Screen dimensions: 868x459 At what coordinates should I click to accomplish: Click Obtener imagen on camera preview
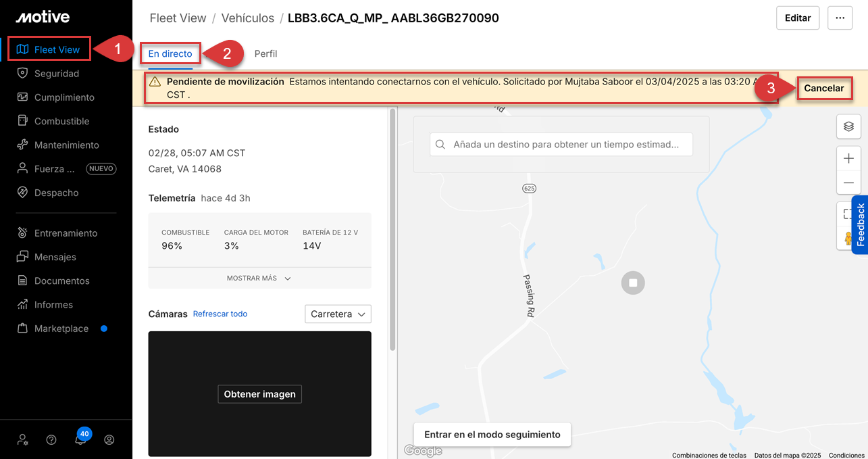259,394
